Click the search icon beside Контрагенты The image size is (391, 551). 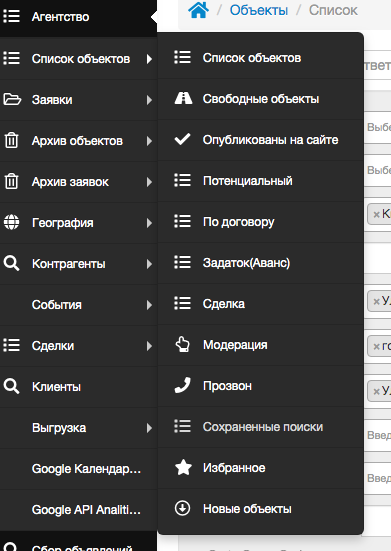(x=12, y=264)
